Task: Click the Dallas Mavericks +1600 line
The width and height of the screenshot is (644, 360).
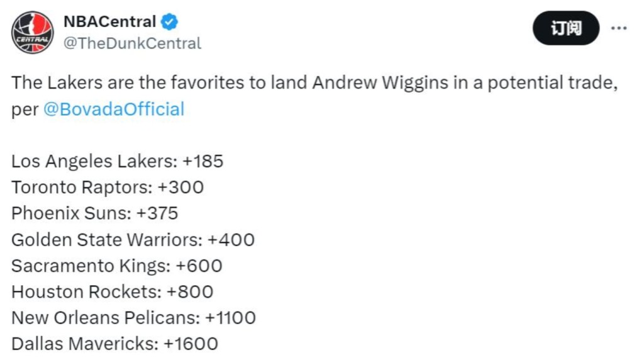Action: coord(114,344)
